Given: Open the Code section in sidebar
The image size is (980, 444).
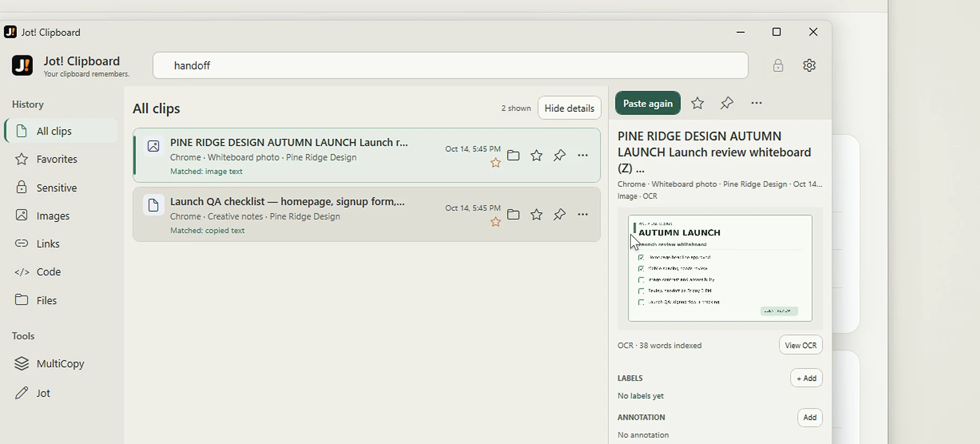Looking at the screenshot, I should 61,272.
